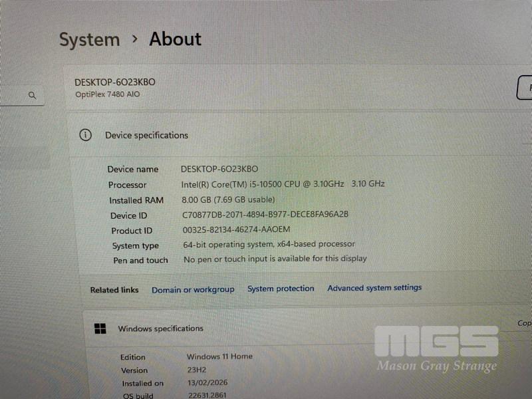The width and height of the screenshot is (532, 399).
Task: Click the Installed RAM 8.00 GB value
Action: pyautogui.click(x=228, y=199)
